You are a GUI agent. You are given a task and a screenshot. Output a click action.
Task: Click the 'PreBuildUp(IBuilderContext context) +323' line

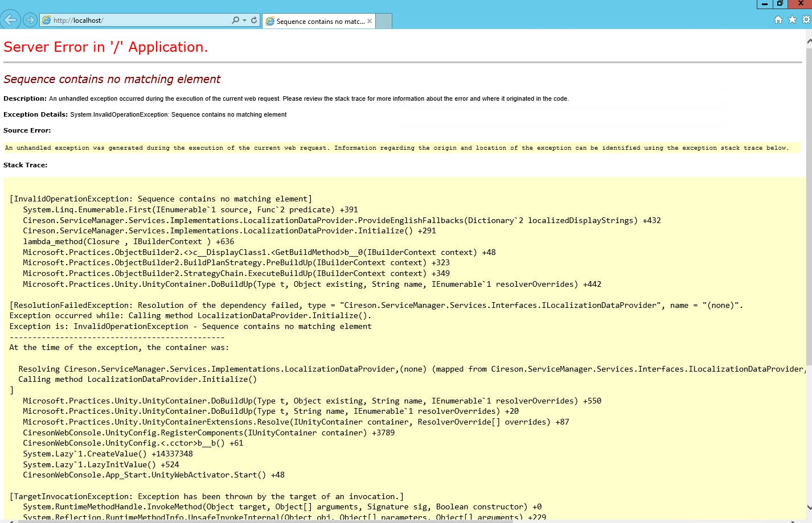pyautogui.click(x=236, y=262)
